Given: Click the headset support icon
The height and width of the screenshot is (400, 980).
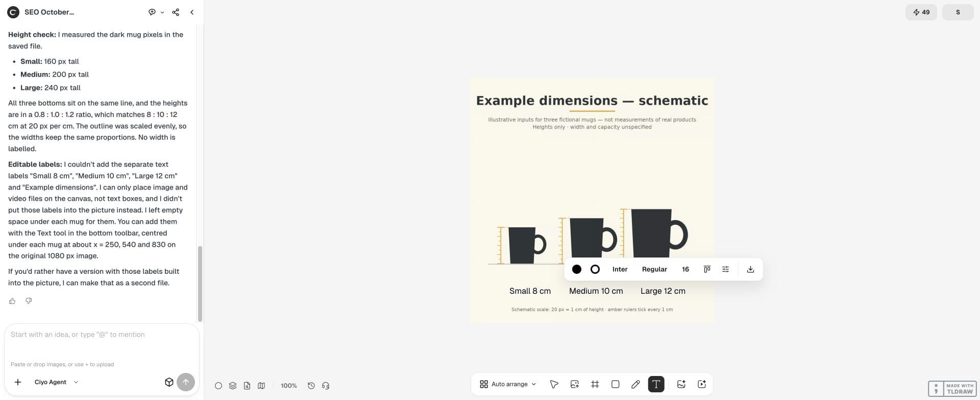Looking at the screenshot, I should (326, 386).
